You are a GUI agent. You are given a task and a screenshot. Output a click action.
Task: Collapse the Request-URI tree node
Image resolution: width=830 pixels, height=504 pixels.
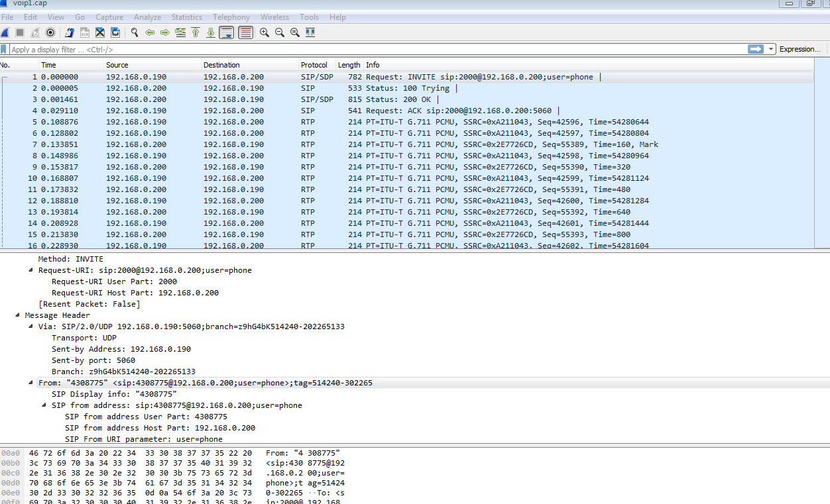[31, 270]
